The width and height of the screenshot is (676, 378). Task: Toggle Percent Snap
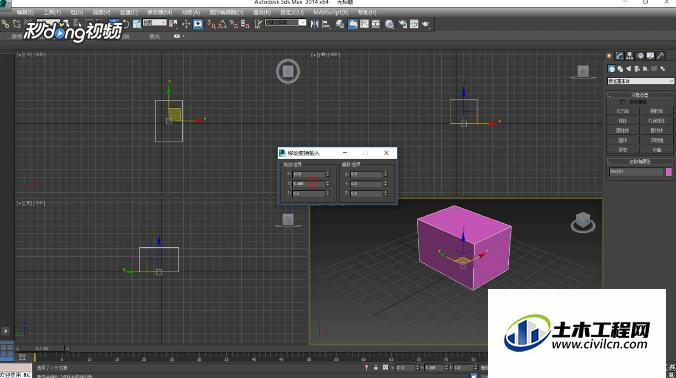tap(234, 24)
